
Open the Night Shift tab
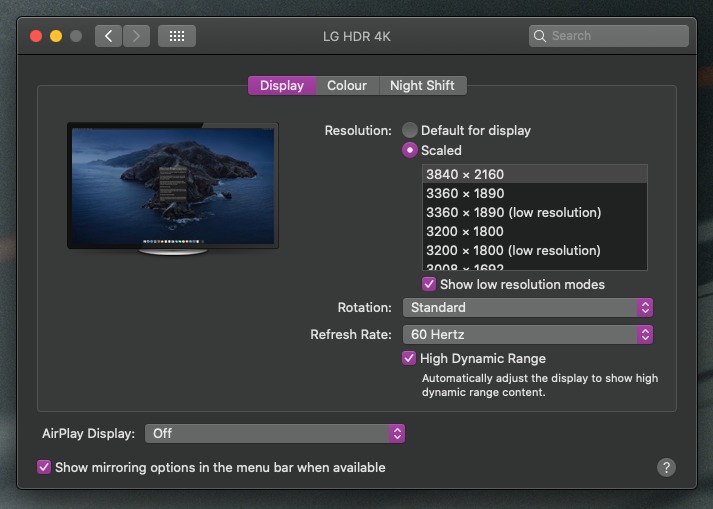coord(422,86)
